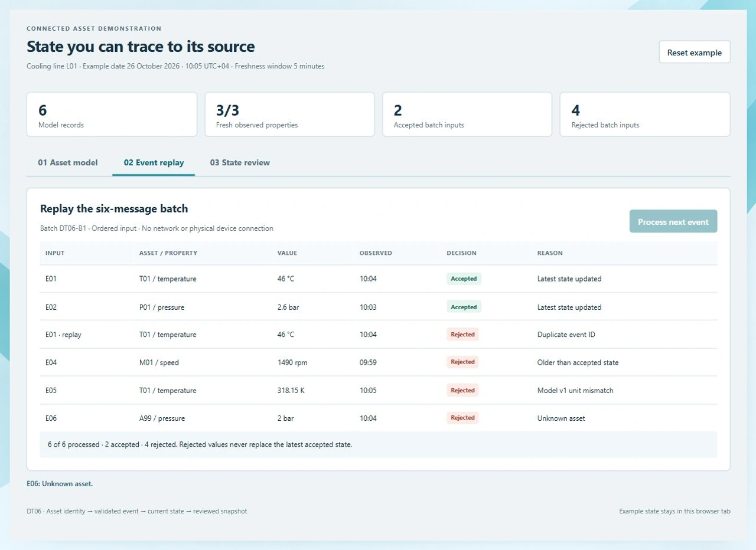Click the 'Older than accepted state' reason
This screenshot has height=550, width=756.
point(578,362)
